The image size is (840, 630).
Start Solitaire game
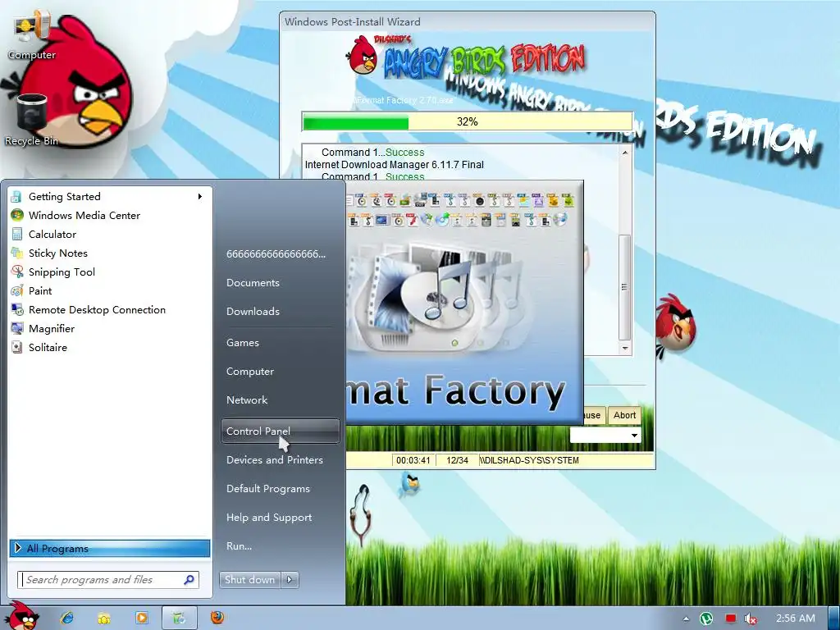pyautogui.click(x=111, y=347)
